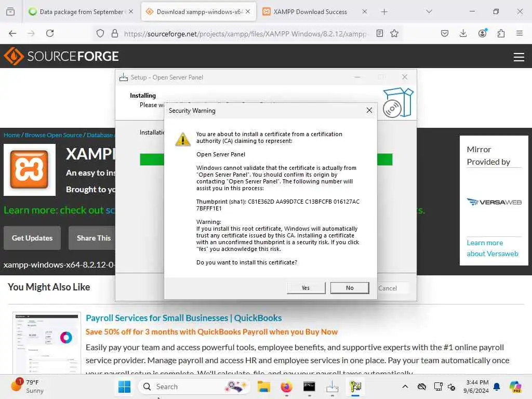Click Yes to install the certificate

pyautogui.click(x=305, y=288)
